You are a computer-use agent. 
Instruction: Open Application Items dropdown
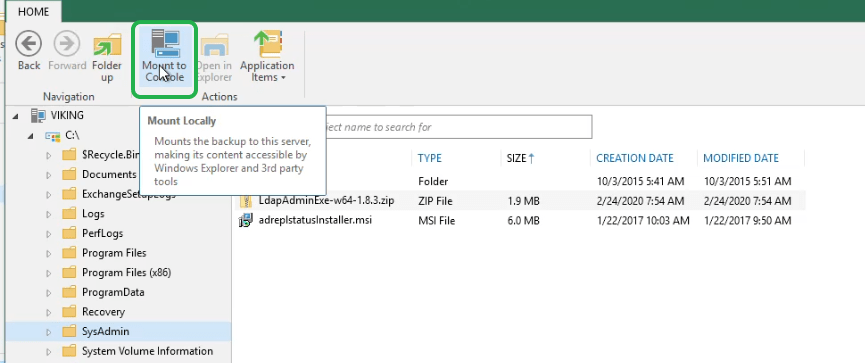(267, 57)
